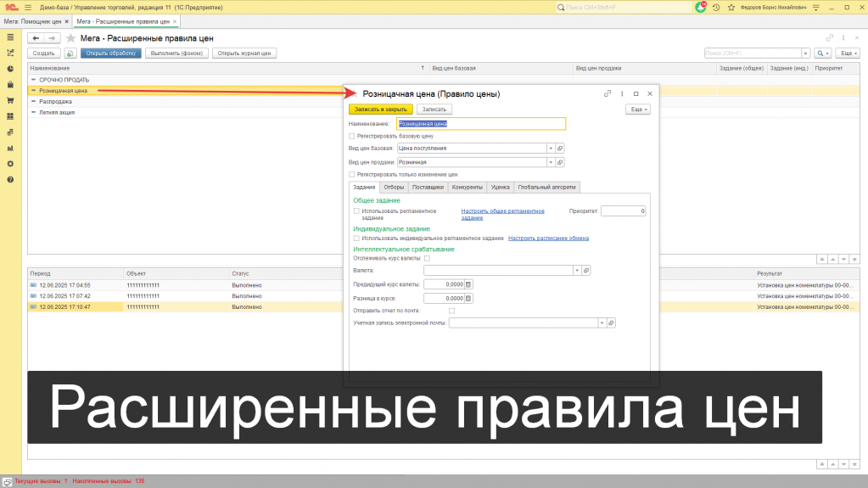The height and width of the screenshot is (488, 868).
Task: Open sections menu icon in left sidebar
Action: pos(10,37)
